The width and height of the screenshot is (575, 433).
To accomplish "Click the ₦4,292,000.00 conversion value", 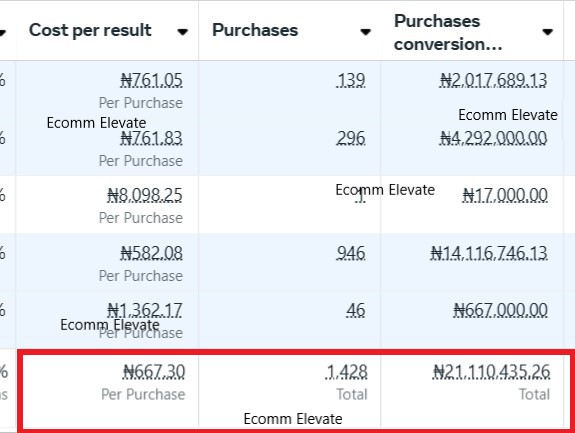I will tap(494, 138).
